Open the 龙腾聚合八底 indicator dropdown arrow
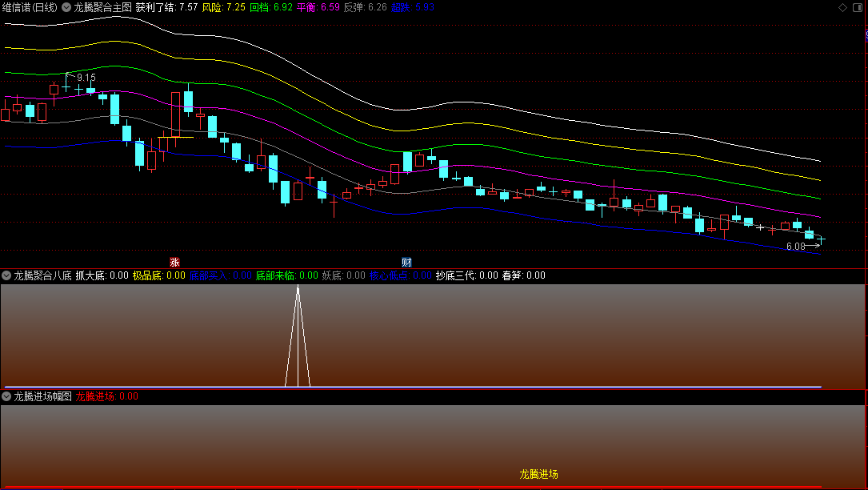The image size is (868, 490). point(6,275)
